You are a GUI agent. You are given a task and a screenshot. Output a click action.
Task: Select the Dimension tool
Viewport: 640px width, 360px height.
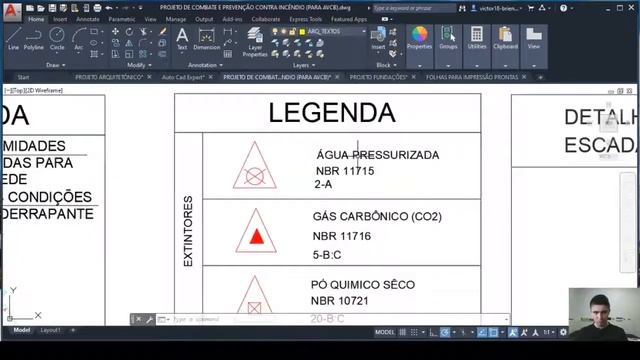click(207, 39)
